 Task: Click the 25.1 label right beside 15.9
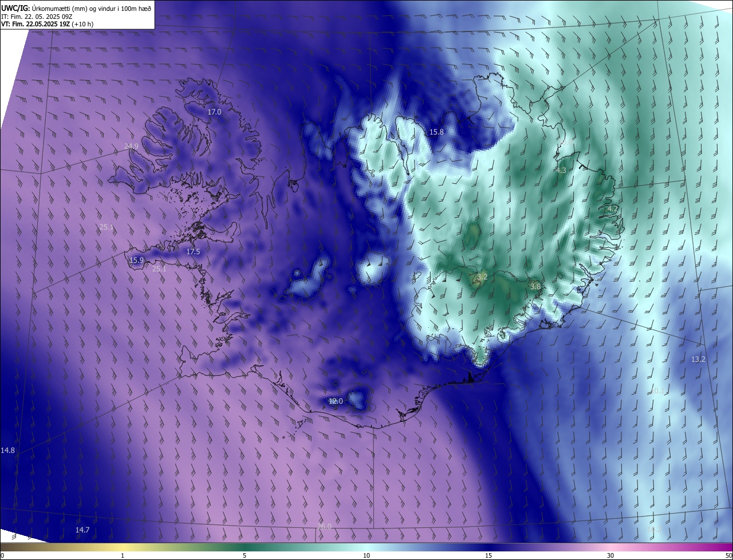coord(159,269)
